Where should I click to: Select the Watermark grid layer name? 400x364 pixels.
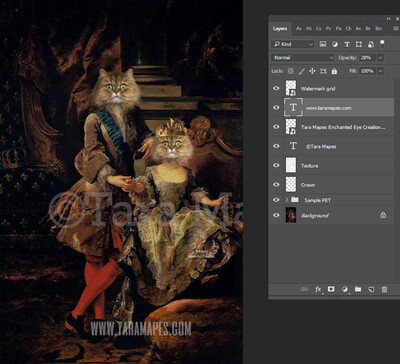click(x=318, y=89)
